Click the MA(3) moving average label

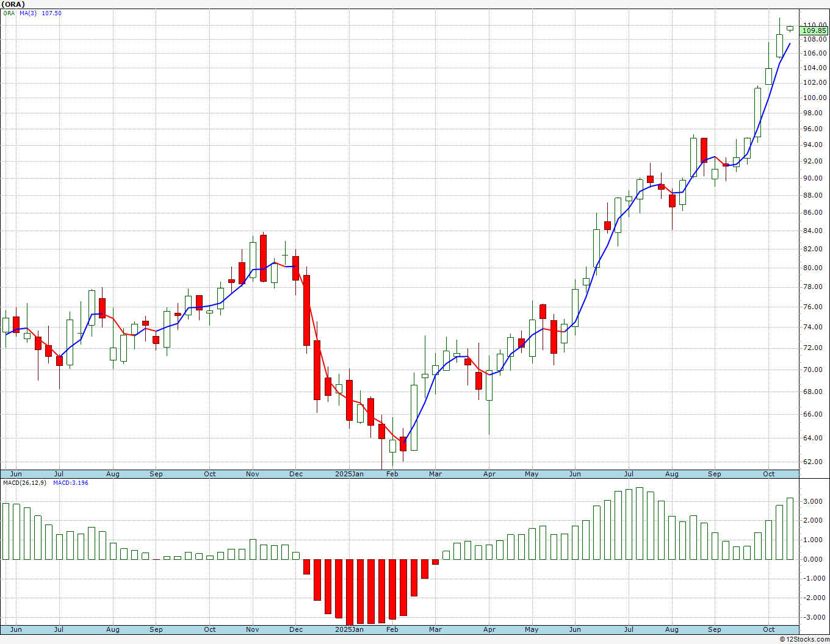28,13
